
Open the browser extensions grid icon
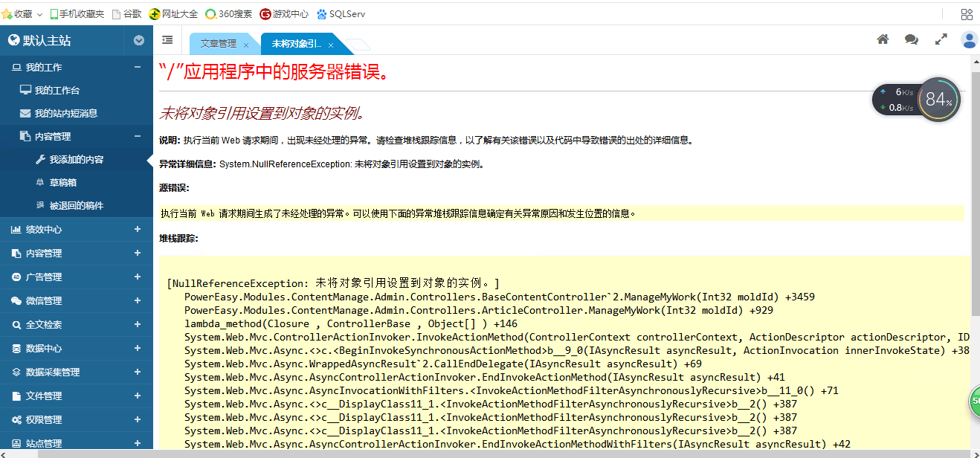[x=967, y=13]
